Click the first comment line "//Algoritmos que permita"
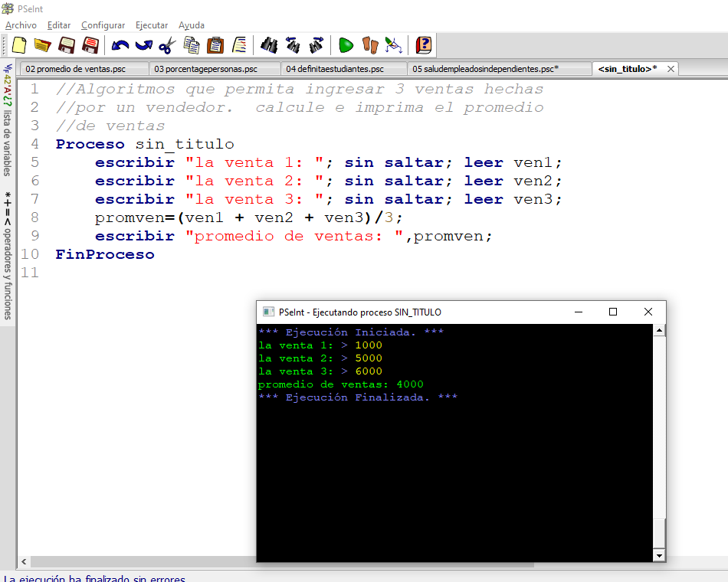 pyautogui.click(x=300, y=89)
